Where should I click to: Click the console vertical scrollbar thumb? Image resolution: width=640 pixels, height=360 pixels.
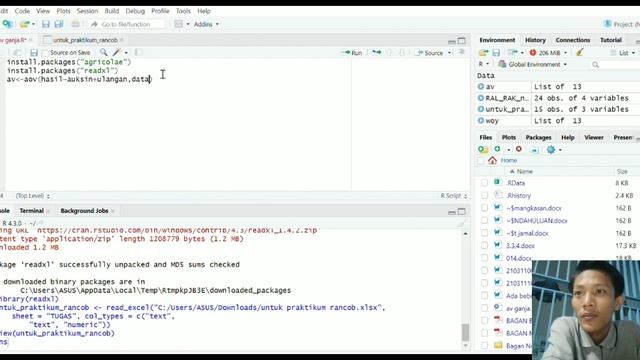[465, 332]
